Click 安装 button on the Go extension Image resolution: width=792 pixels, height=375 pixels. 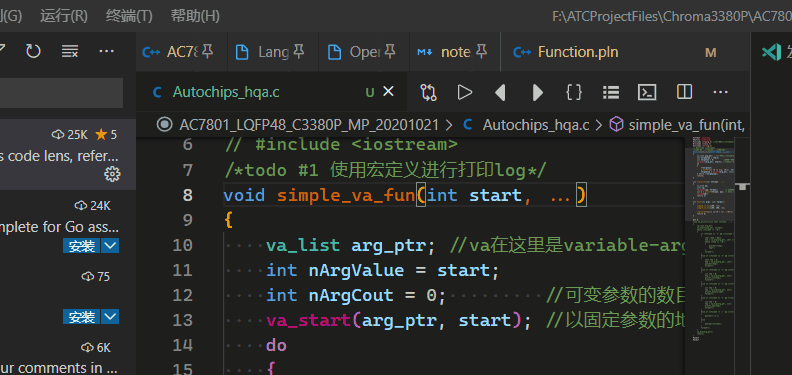point(82,246)
